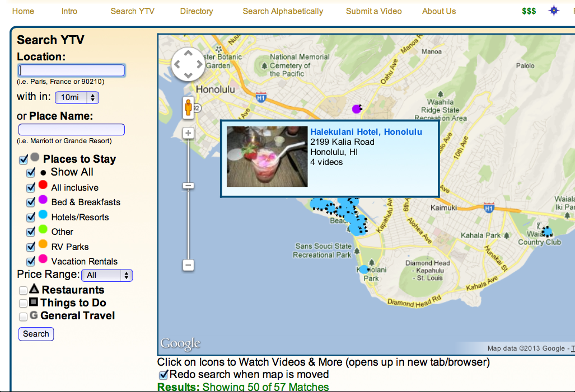Click the purple map marker near Oahu Ave
Image resolution: width=575 pixels, height=392 pixels.
(x=357, y=109)
